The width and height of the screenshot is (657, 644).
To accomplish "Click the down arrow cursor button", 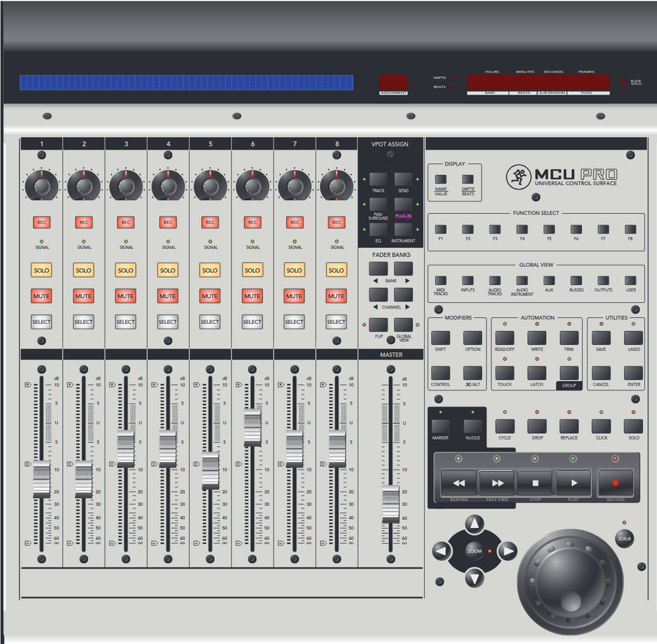I will (475, 578).
